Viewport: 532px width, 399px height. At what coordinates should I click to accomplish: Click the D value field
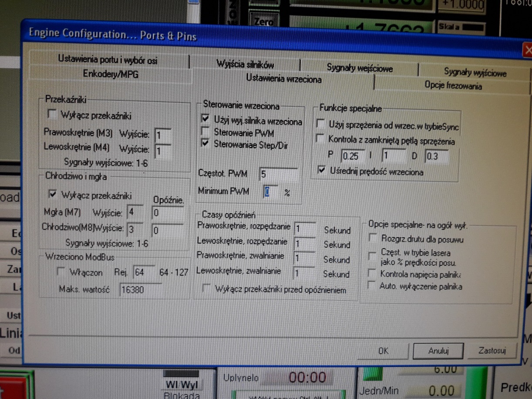pyautogui.click(x=436, y=156)
